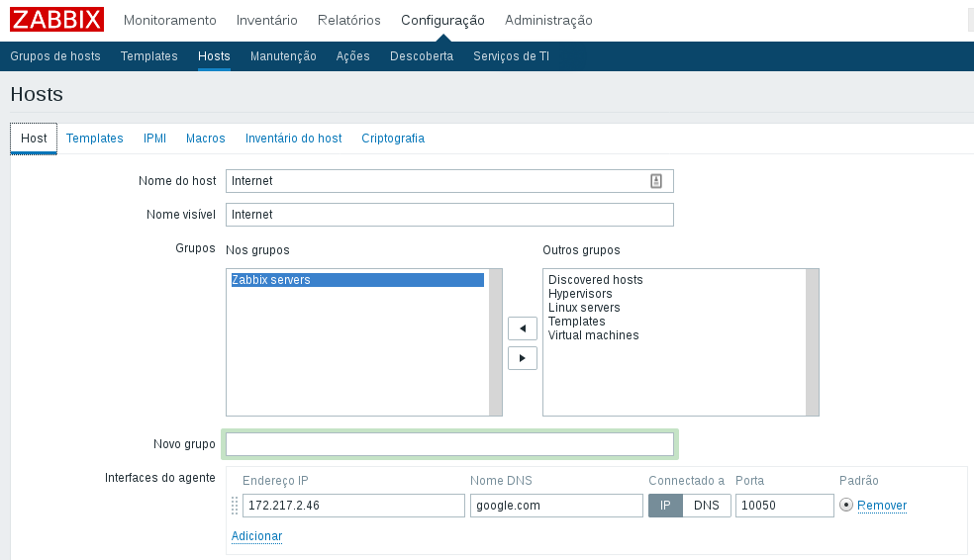
Task: Click the Novo grupo input field
Action: coord(449,444)
